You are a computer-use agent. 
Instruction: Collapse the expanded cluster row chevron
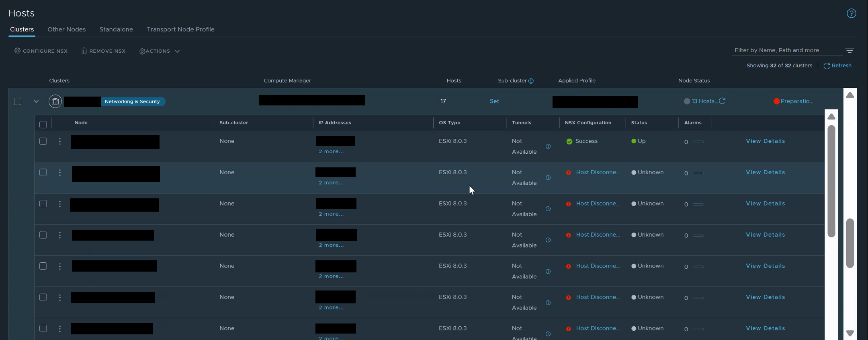coord(36,101)
